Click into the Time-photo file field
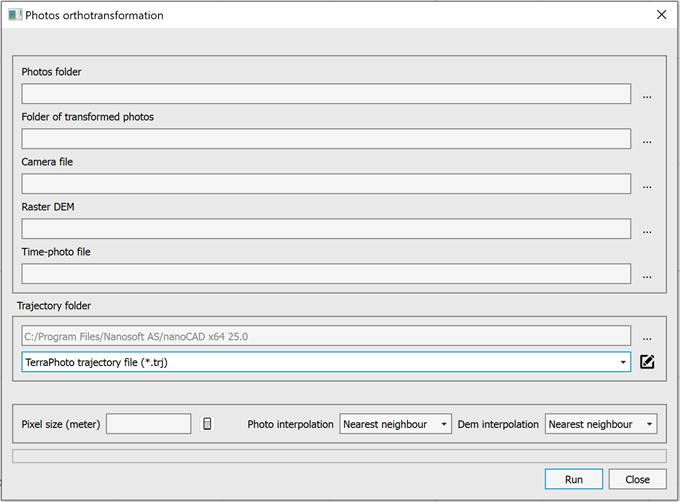Image resolution: width=680 pixels, height=502 pixels. 326,274
